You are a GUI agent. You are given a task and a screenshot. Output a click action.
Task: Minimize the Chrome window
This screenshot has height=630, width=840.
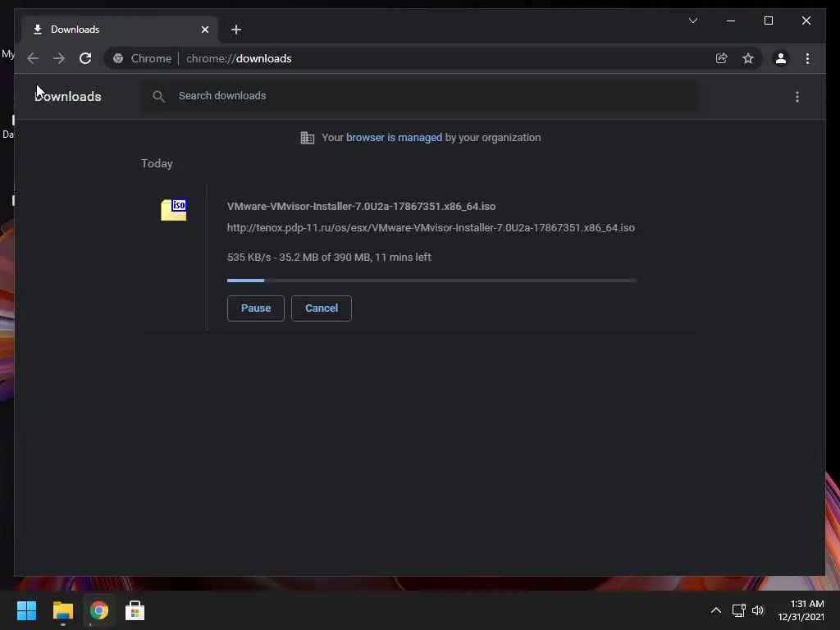pyautogui.click(x=731, y=21)
